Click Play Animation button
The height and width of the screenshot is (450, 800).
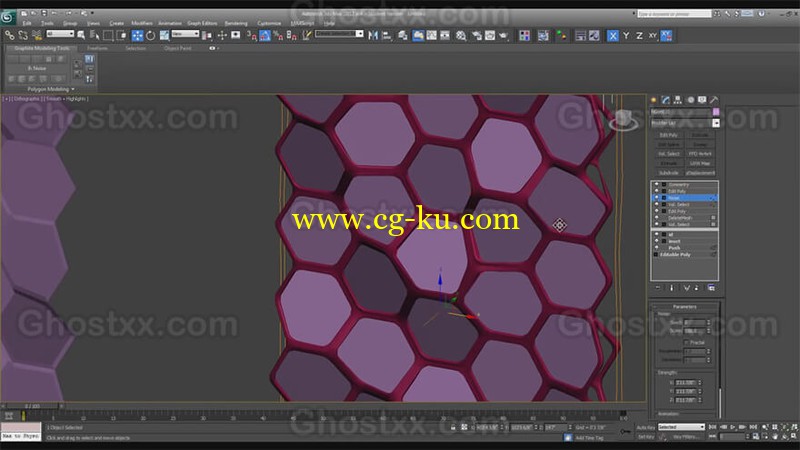(733, 427)
